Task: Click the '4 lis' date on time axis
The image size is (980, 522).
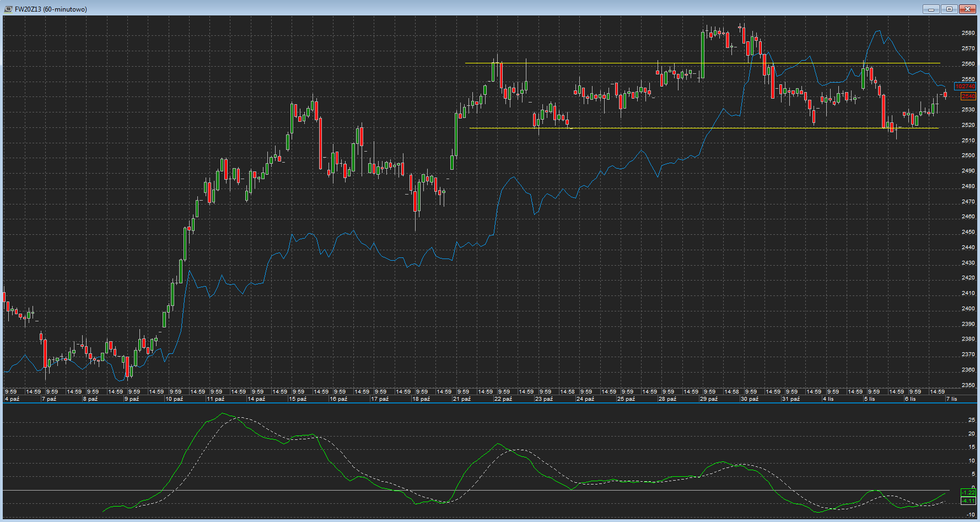Action: click(x=828, y=399)
